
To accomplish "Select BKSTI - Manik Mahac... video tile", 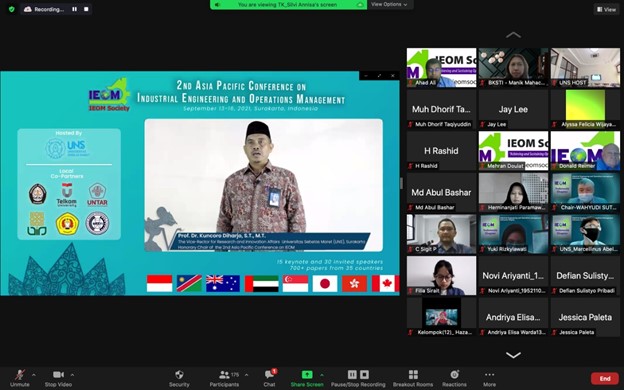I will coord(513,67).
